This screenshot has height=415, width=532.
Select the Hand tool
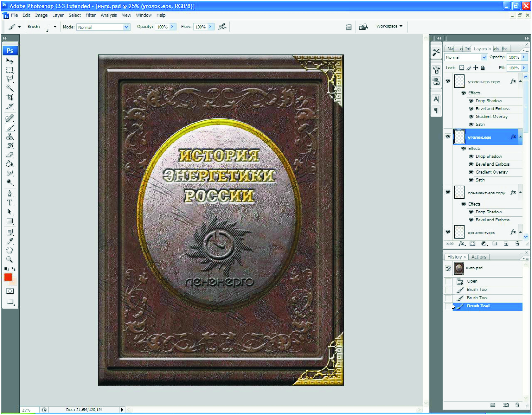pos(10,250)
